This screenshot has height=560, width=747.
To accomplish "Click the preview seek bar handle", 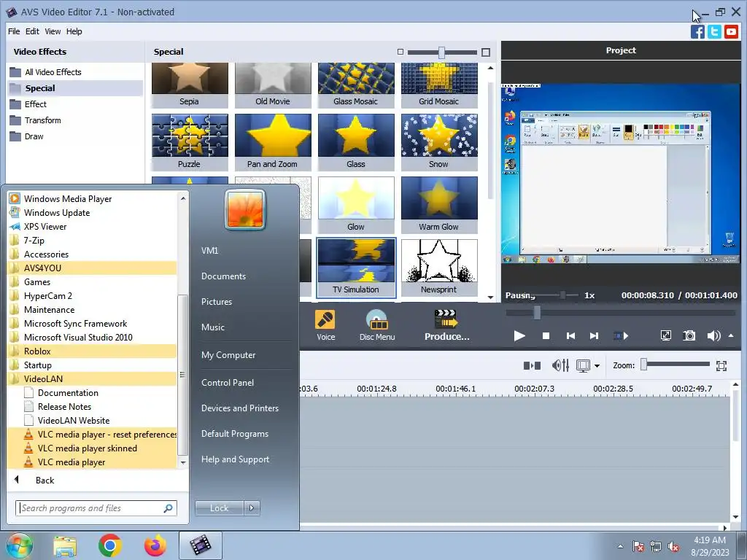I will [537, 313].
